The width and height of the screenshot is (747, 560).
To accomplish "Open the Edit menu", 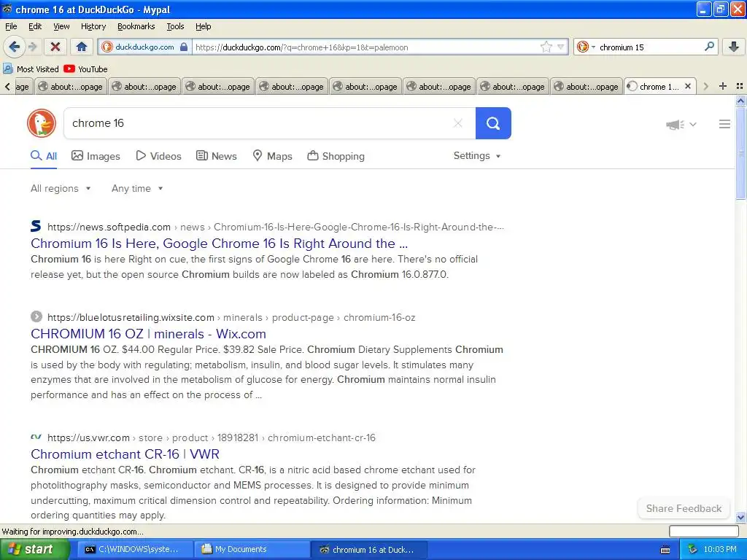I will [x=35, y=26].
